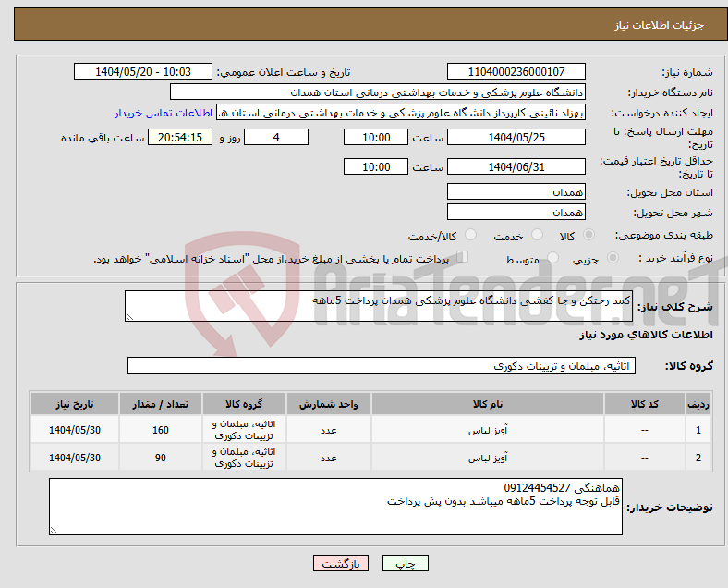
Task: Select the متوسط purchase type radio
Action: pos(552,258)
